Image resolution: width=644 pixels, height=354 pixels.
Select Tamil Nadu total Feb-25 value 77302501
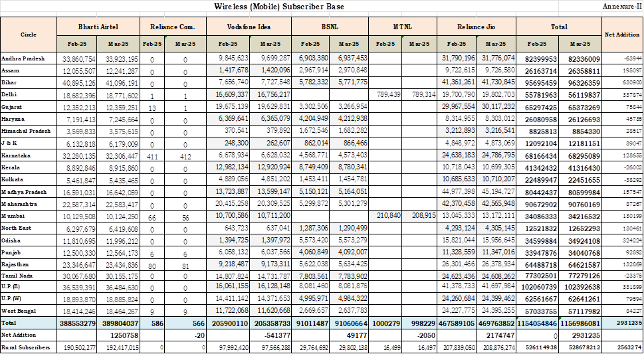540,277
